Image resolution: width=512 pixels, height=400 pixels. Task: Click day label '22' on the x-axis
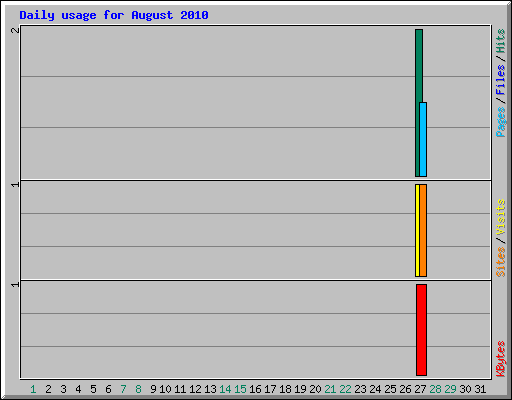345,389
